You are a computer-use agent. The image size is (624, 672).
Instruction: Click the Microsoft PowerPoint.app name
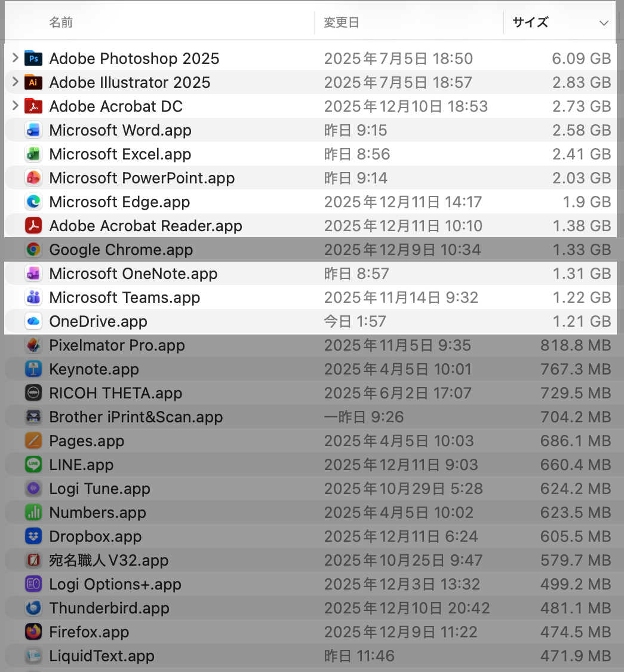[x=142, y=178]
